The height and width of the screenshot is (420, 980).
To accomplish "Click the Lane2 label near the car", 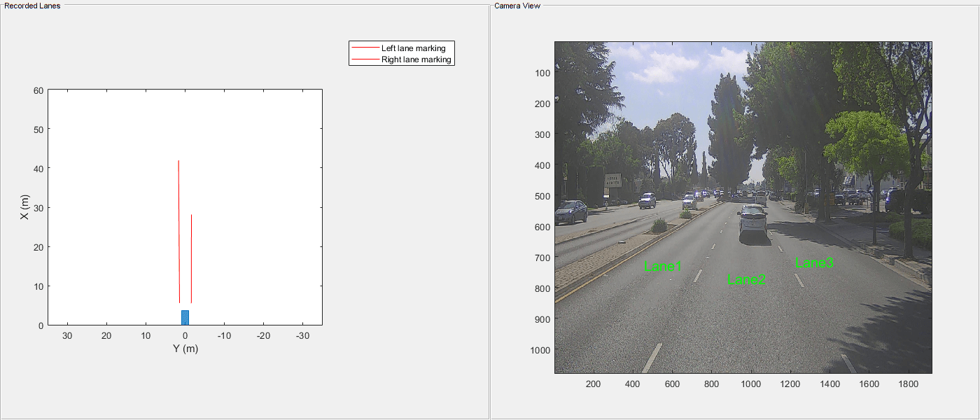I will [x=746, y=280].
